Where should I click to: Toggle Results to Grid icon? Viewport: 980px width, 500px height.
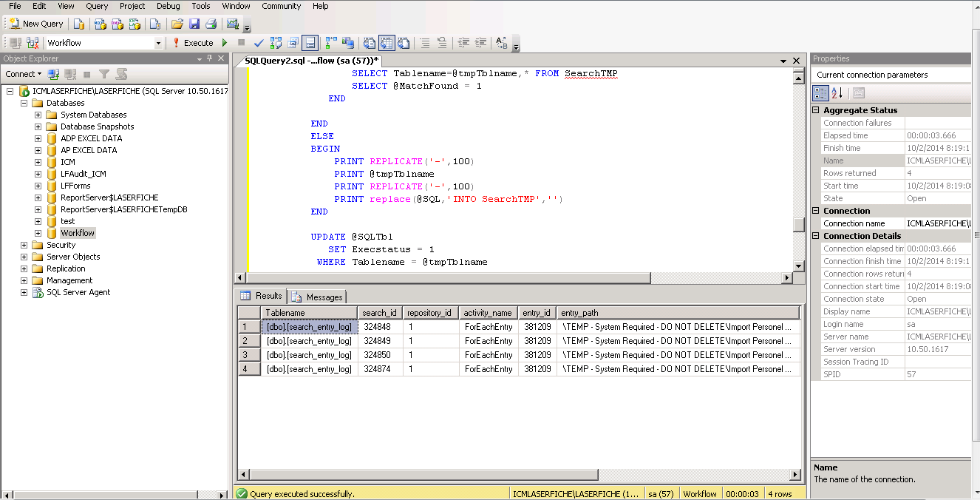(x=387, y=43)
